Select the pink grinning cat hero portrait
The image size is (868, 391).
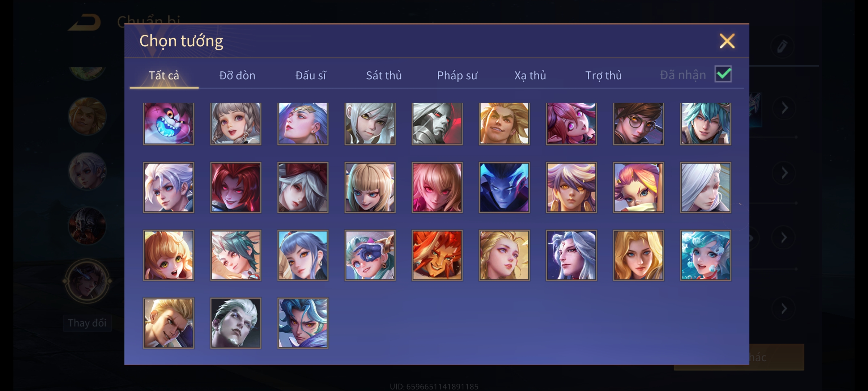[169, 123]
